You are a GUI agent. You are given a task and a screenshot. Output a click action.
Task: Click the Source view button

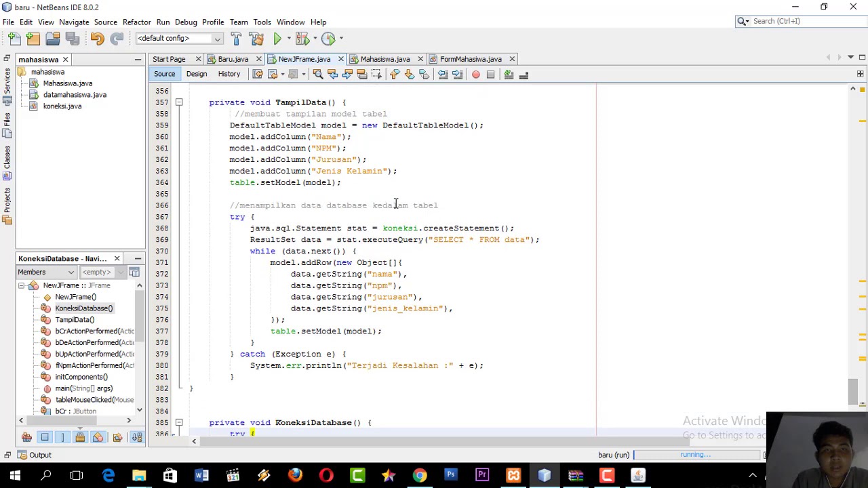[164, 74]
